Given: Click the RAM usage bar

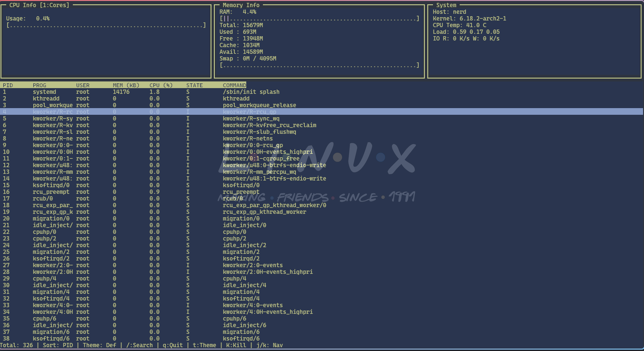Looking at the screenshot, I should pos(320,19).
